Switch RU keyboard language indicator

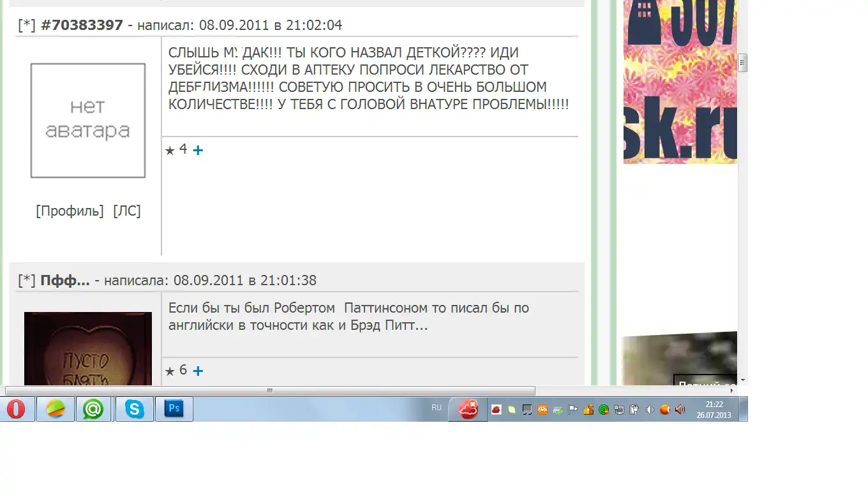coord(437,408)
